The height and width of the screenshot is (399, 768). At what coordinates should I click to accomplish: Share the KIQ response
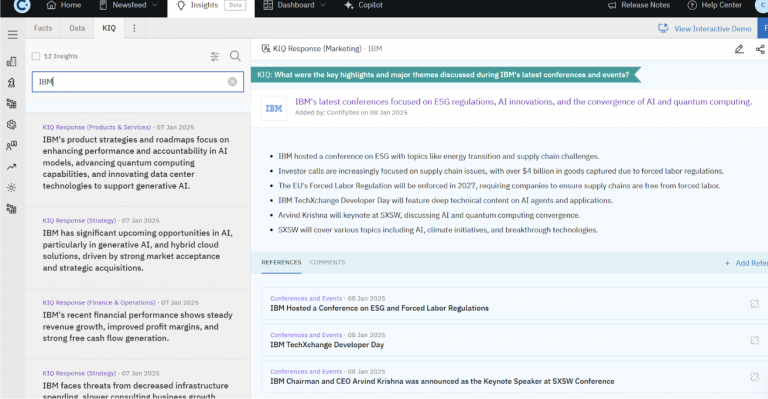(x=760, y=49)
